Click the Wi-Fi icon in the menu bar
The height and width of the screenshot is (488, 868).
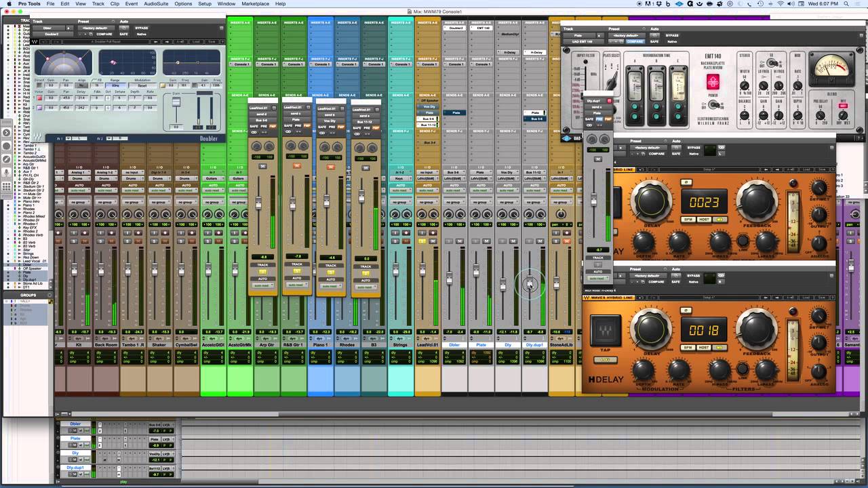pos(780,3)
